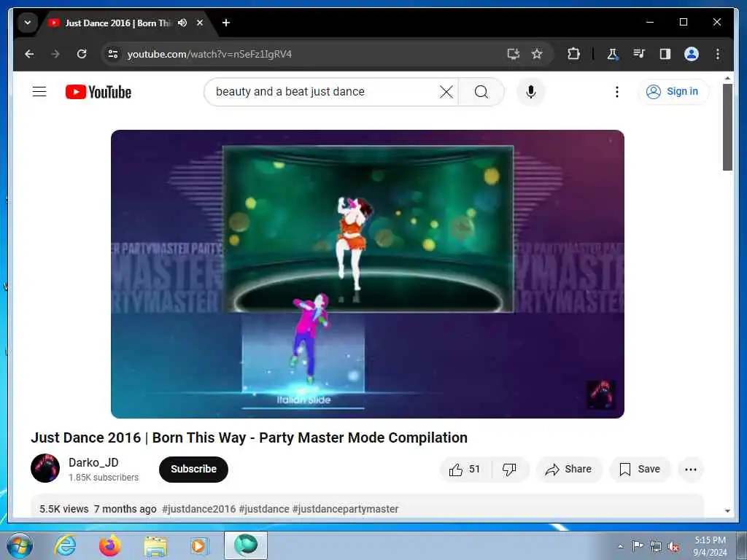Subscribe to the Darko_JD channel
Image resolution: width=747 pixels, height=560 pixels.
(x=193, y=469)
